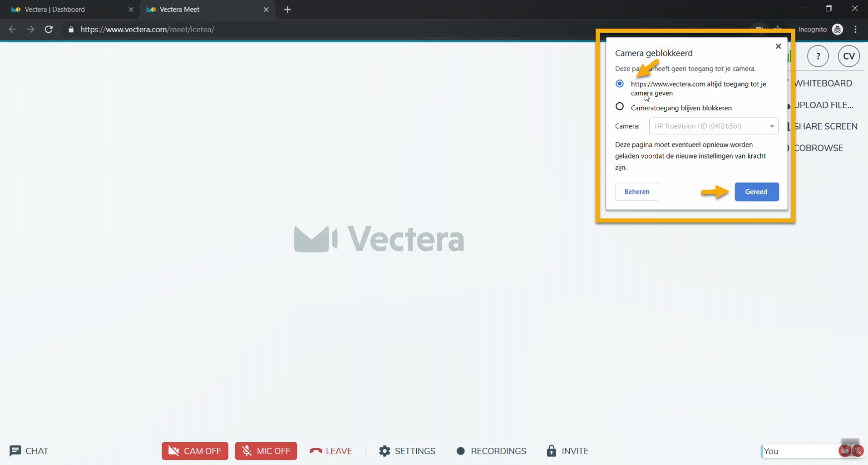Turn on camera with CAM OFF button
The image size is (868, 465).
coord(195,451)
